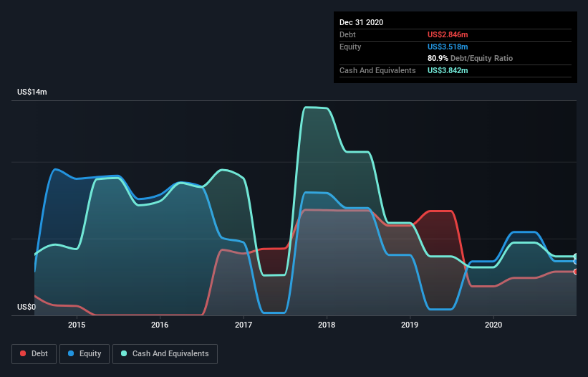Image resolution: width=588 pixels, height=377 pixels.
Task: Click the Debt value US$2.846m
Action: [448, 34]
